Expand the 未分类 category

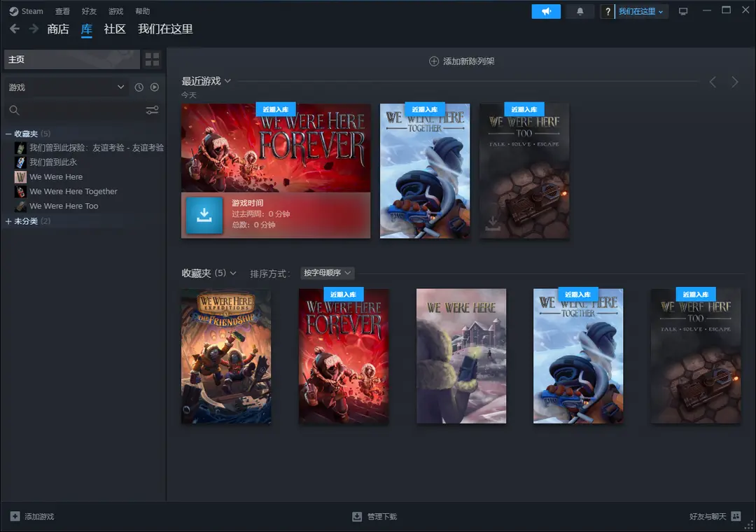(27, 221)
